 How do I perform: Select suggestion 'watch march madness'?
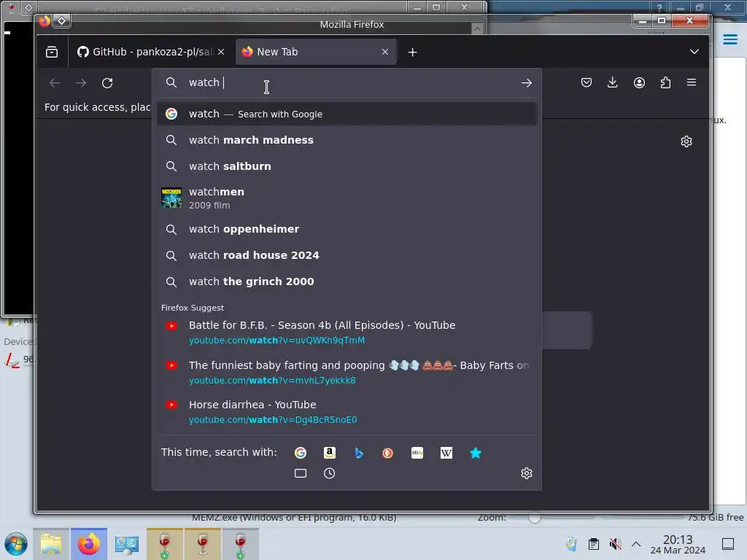click(347, 140)
